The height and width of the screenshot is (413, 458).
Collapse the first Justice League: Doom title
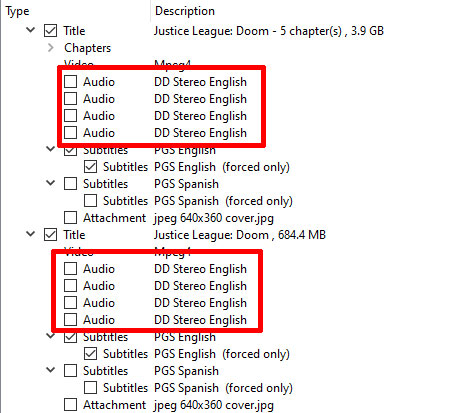tap(31, 30)
